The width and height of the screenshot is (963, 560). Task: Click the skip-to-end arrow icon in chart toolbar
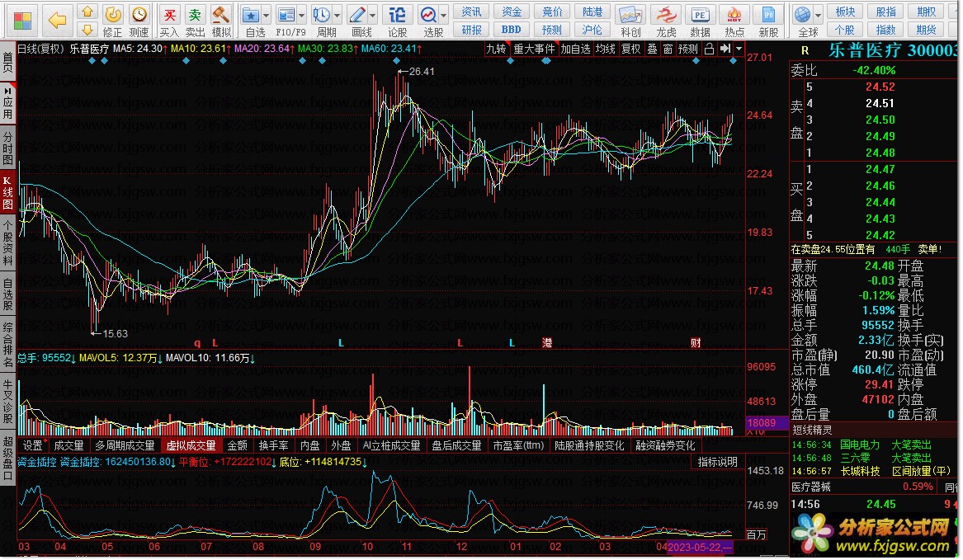(725, 49)
